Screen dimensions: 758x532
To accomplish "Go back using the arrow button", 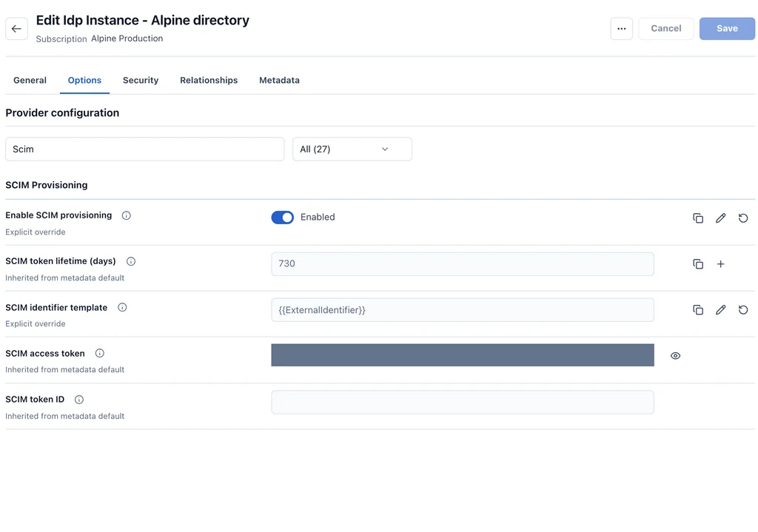I will [16, 29].
